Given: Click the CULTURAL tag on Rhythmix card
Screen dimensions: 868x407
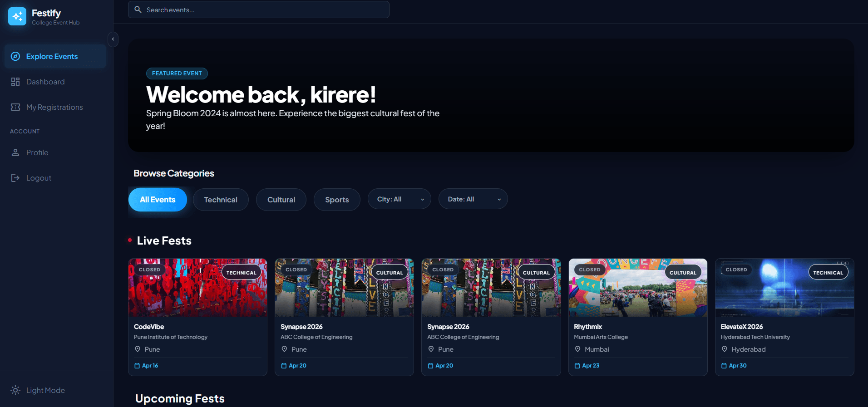Looking at the screenshot, I should click(x=683, y=273).
